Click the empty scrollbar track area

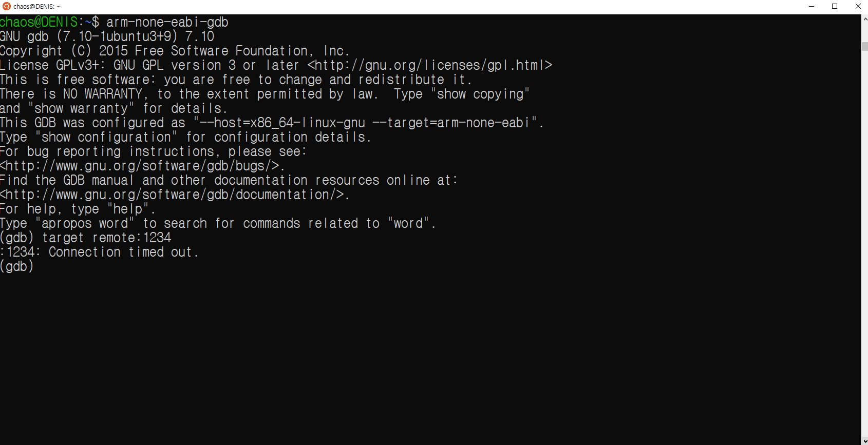[x=864, y=241]
